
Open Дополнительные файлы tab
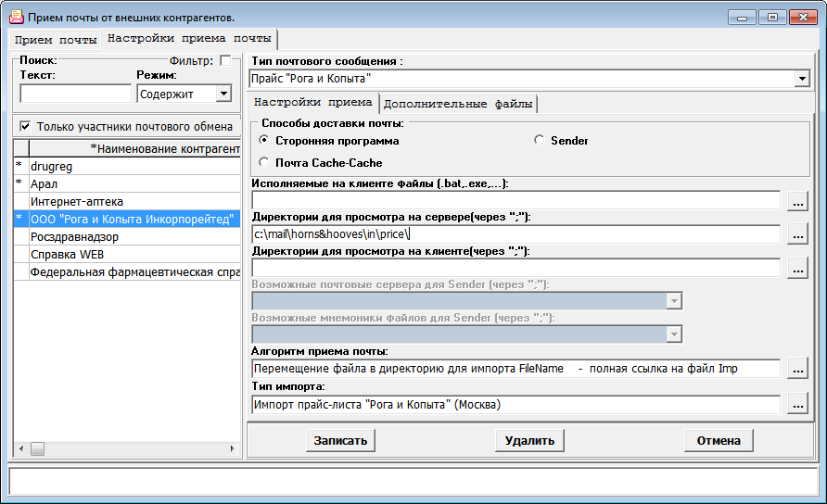point(458,104)
